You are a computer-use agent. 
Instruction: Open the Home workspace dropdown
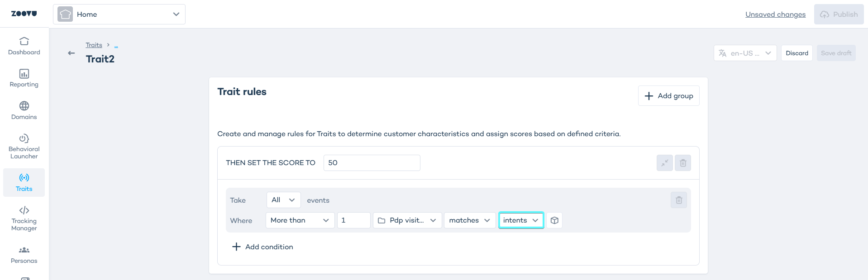pos(119,14)
